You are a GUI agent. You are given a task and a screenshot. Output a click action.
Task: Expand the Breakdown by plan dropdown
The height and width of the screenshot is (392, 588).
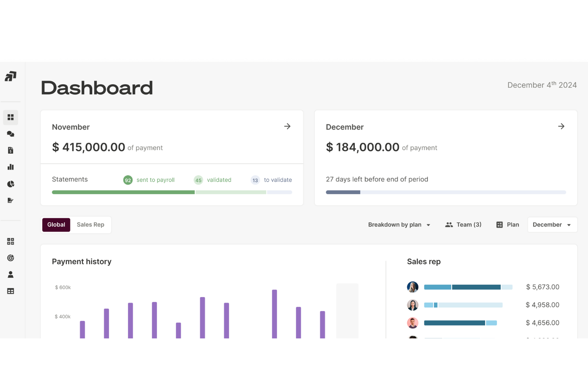tap(399, 225)
